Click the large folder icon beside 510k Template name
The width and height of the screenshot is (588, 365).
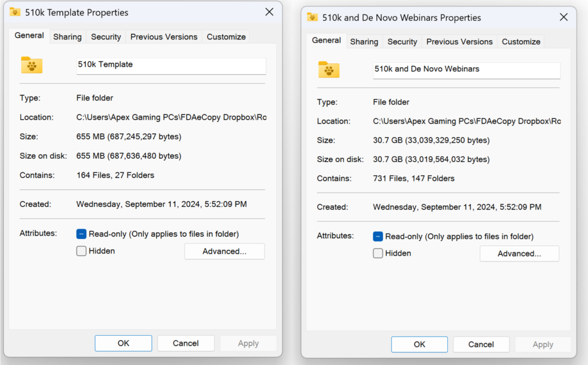coord(32,64)
